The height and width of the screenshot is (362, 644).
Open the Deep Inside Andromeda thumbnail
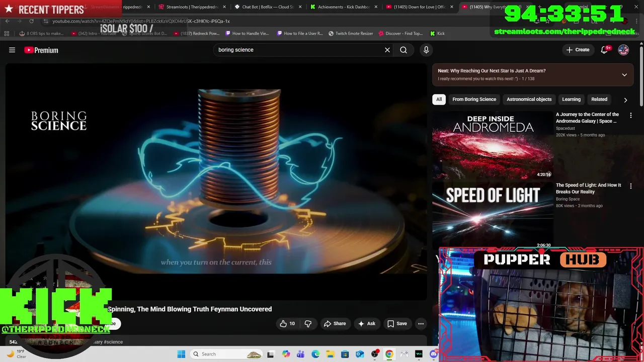click(493, 145)
